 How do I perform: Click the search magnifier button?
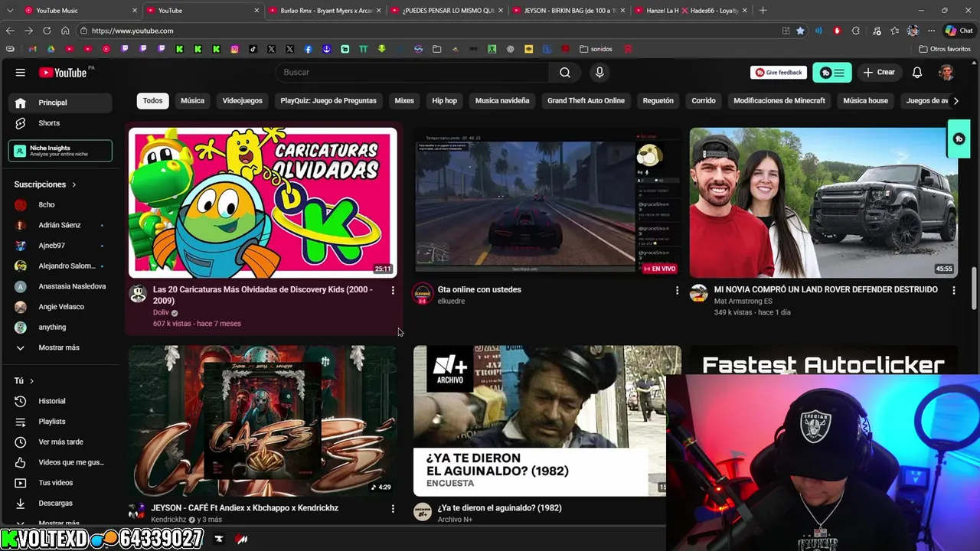(565, 72)
